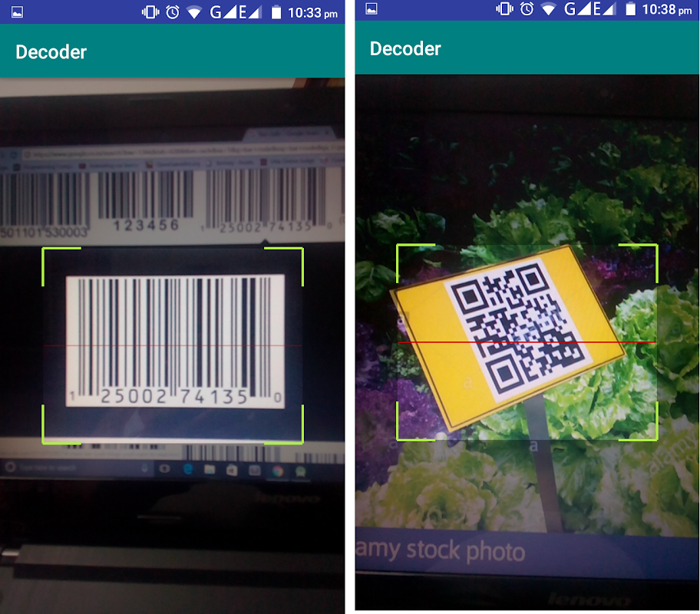Tap the E network signal icon in the 10:33 pm screen
The width and height of the screenshot is (700, 614).
249,12
